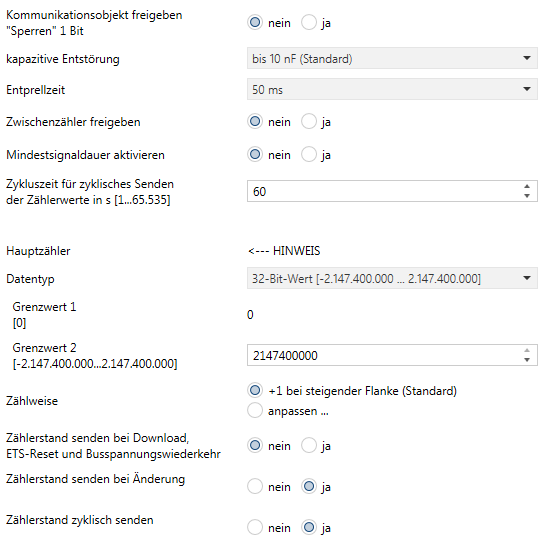Click the Hauptzähler HINWEIS text
The image size is (558, 550).
point(284,251)
